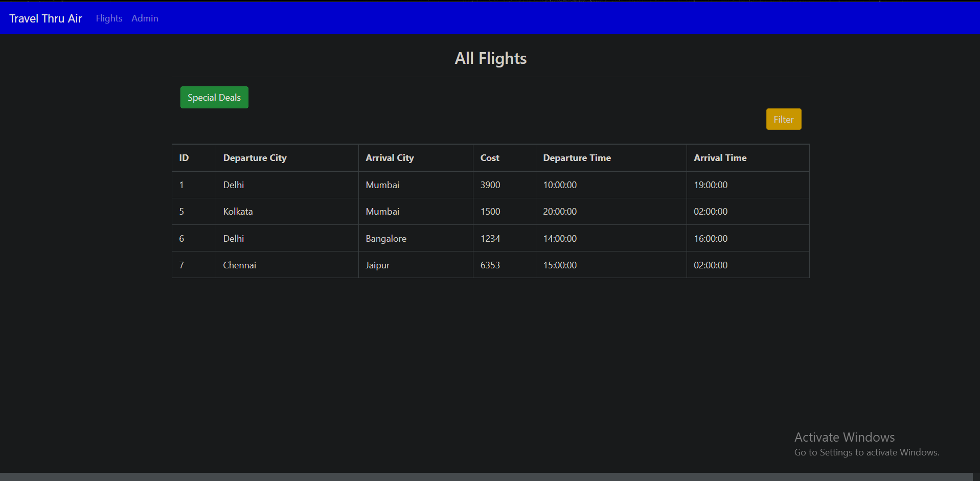Click the cost value 3900
The height and width of the screenshot is (481, 980).
504,185
